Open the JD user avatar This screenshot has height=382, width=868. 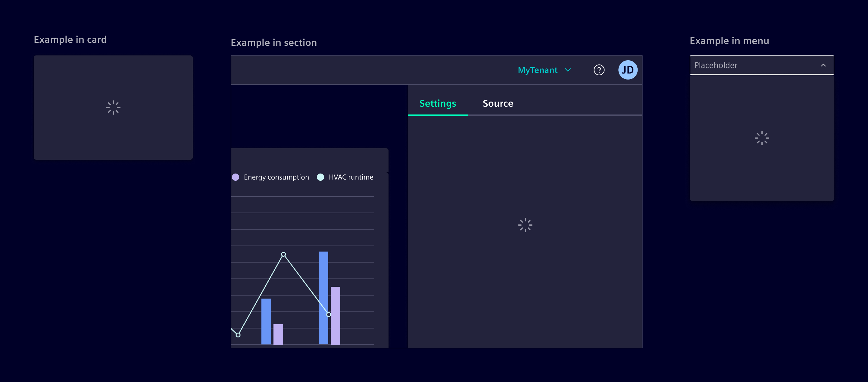pos(627,70)
